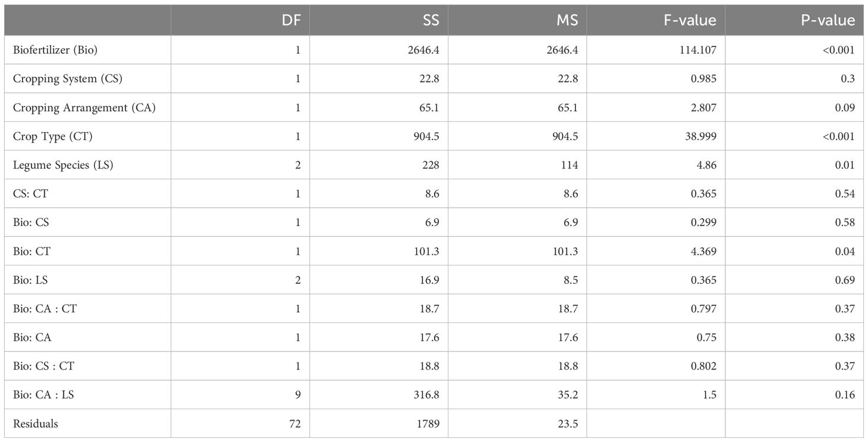The height and width of the screenshot is (442, 868).
Task: Select the Bio: CS : CT row label
Action: (x=44, y=366)
